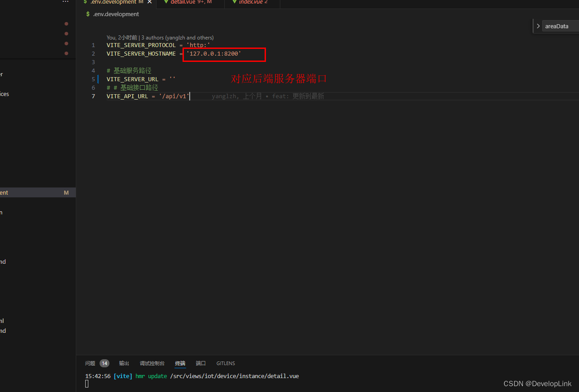
Task: Place cursor in the '/api/v1' value
Action: coord(174,96)
